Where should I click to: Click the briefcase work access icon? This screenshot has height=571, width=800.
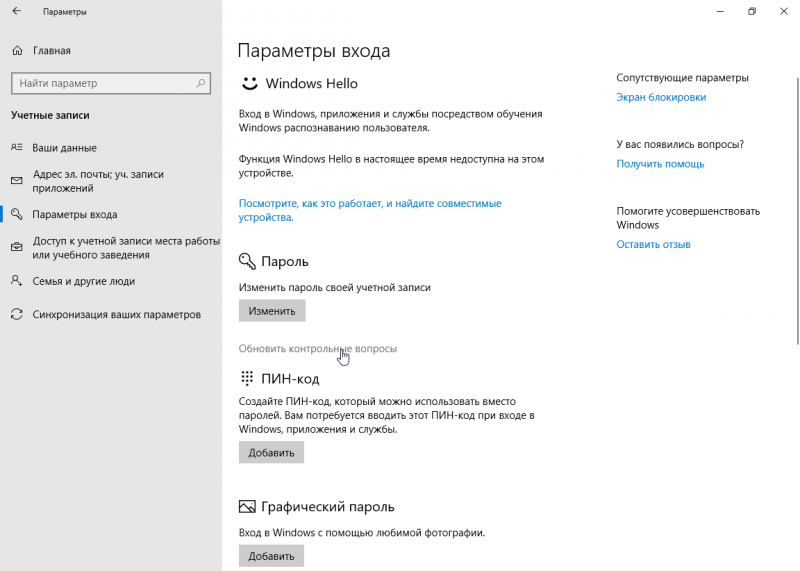click(x=16, y=248)
